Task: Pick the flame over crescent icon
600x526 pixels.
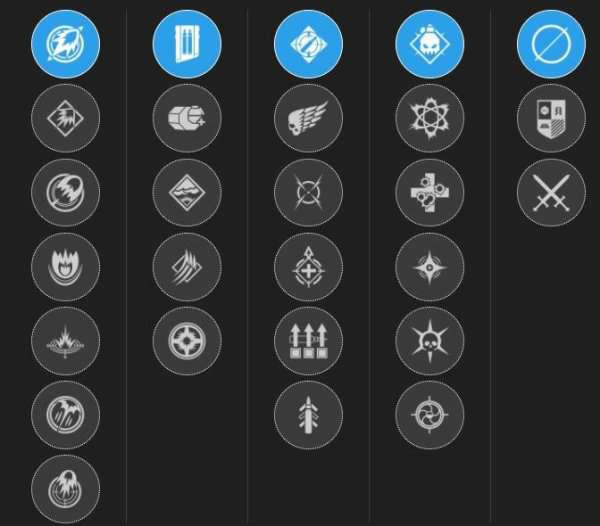Action: coord(65,267)
